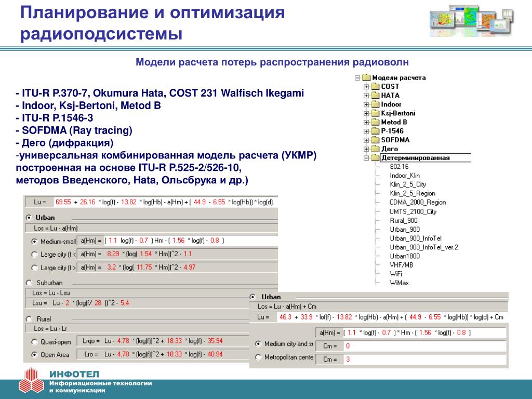Select the Metropolitan centre radio
This screenshot has width=532, height=399.
258,357
